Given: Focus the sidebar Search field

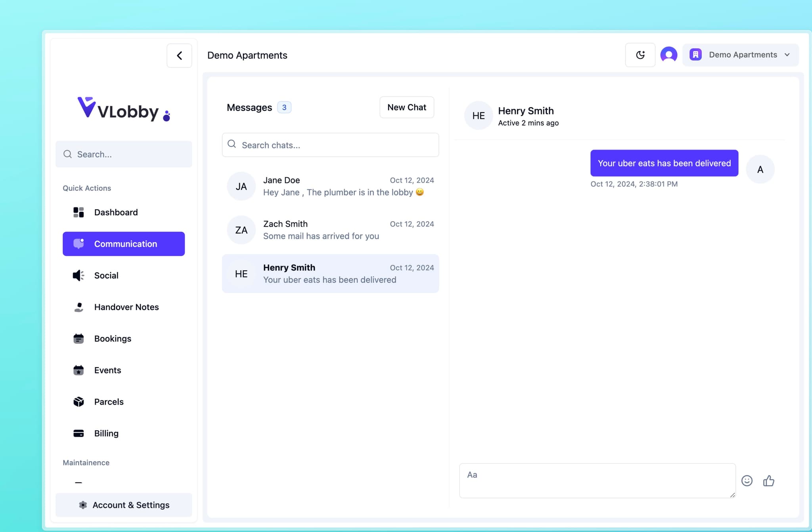Looking at the screenshot, I should [124, 154].
